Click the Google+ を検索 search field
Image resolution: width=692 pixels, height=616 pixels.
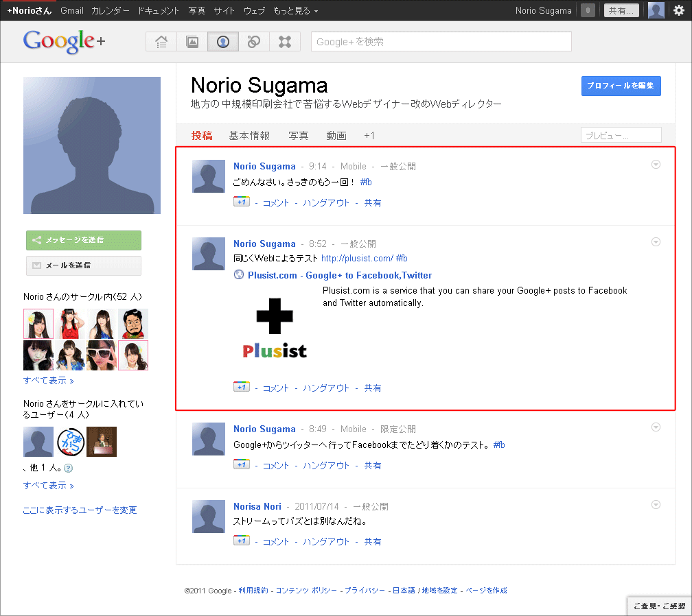click(x=441, y=41)
